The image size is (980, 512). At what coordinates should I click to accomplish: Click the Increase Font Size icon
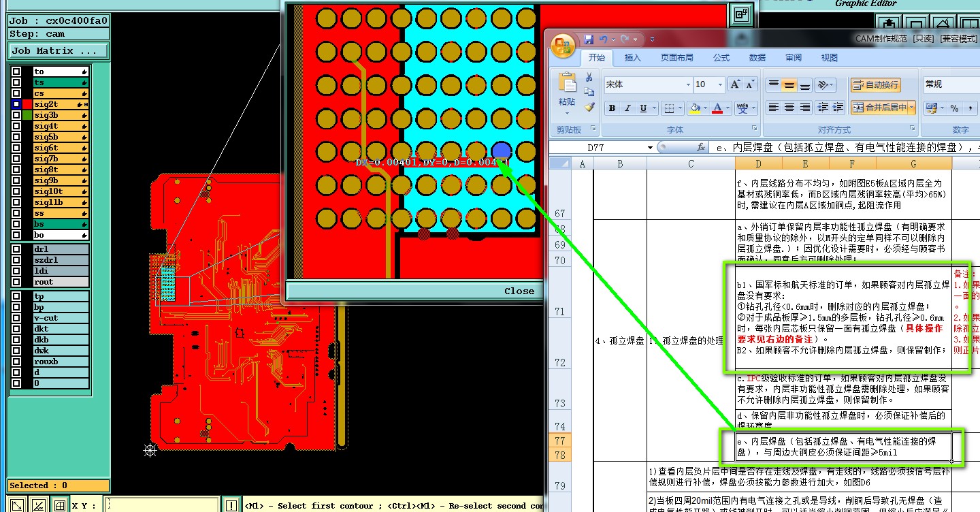[x=735, y=84]
